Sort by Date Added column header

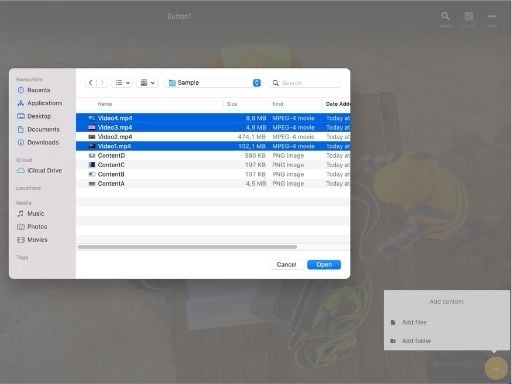coord(337,104)
